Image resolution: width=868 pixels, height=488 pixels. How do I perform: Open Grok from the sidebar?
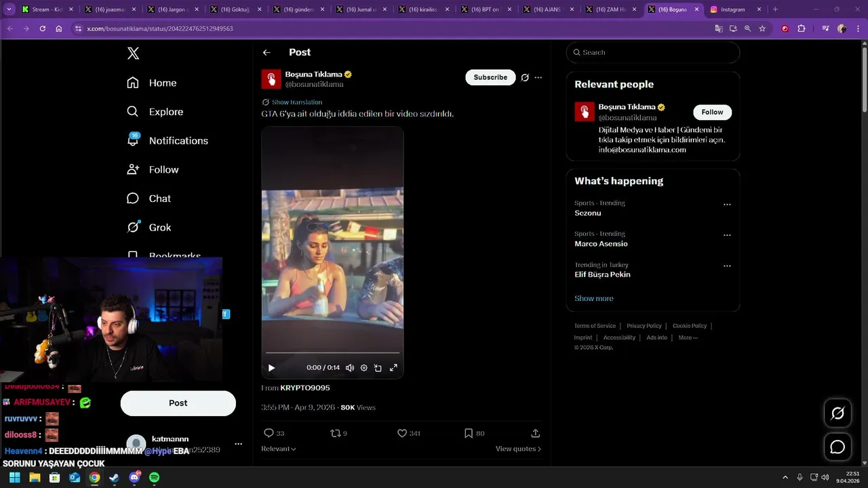pos(149,227)
